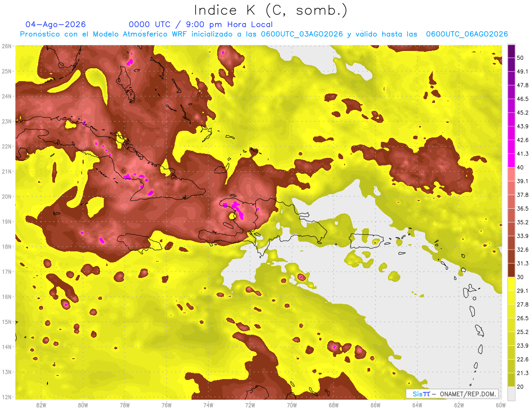Image resolution: width=532 pixels, height=411 pixels.
Task: Pick the dark purple colorbar swatch above 50
Action: [511, 51]
